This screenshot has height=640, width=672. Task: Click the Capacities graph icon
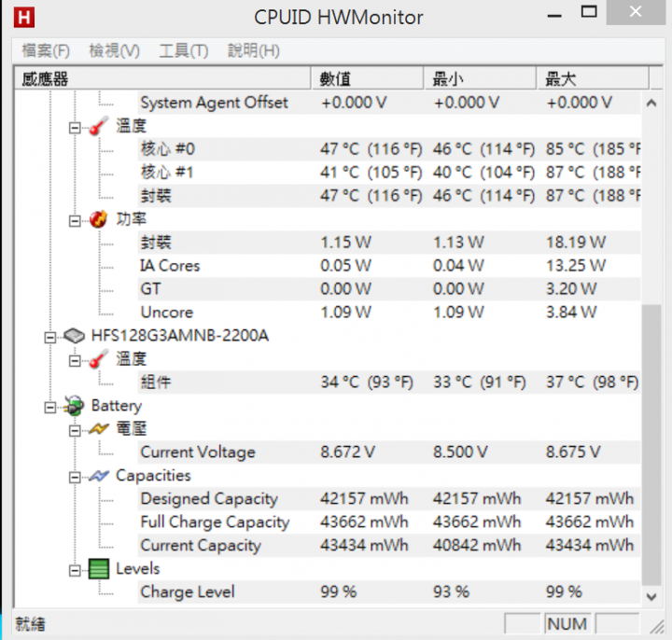point(99,476)
